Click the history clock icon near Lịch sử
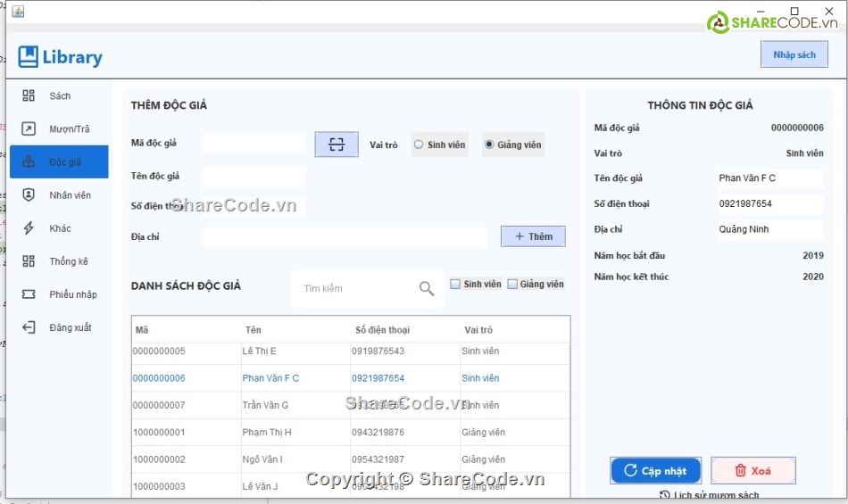This screenshot has width=848, height=504. coord(665,495)
